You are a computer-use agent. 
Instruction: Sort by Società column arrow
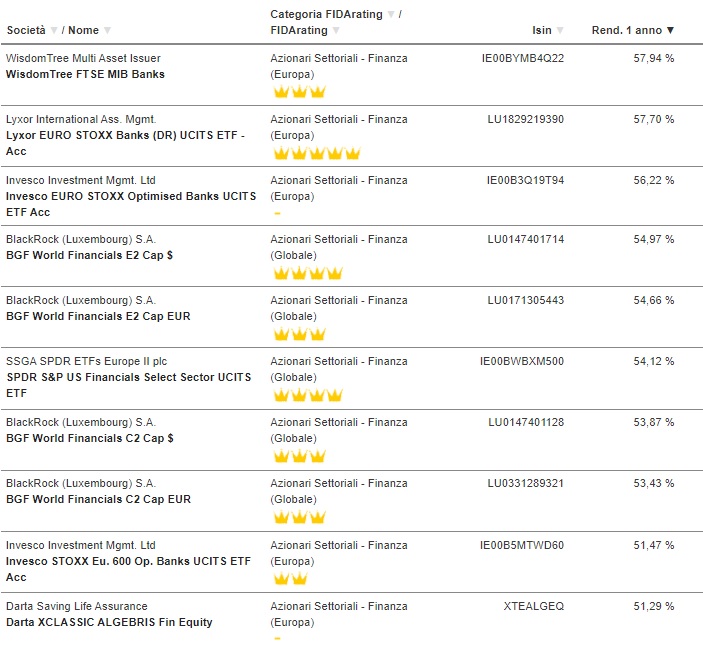[x=54, y=30]
